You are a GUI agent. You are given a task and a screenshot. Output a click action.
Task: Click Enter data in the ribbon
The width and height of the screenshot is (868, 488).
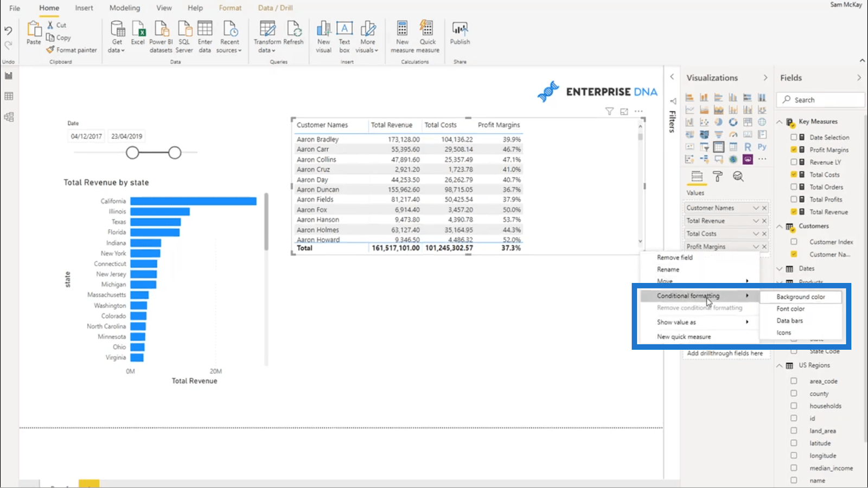pos(205,37)
